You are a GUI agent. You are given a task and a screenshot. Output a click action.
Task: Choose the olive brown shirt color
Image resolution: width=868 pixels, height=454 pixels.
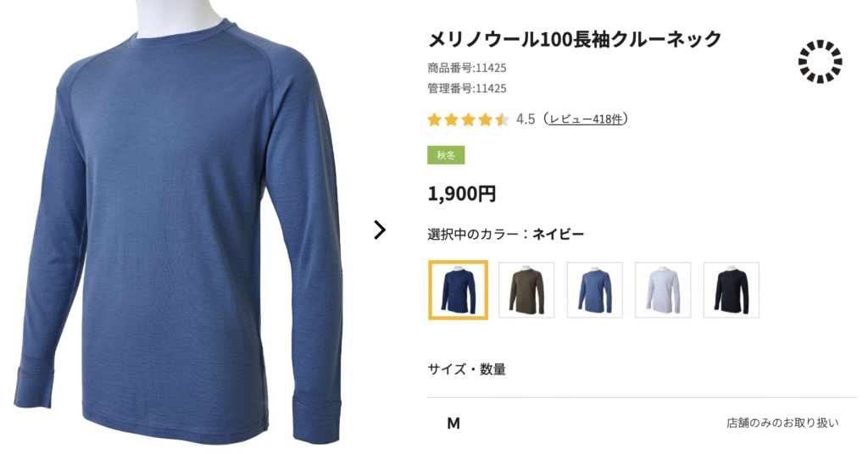point(526,291)
